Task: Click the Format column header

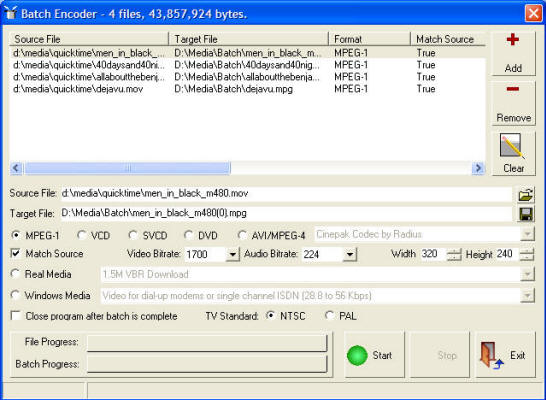Action: point(369,39)
